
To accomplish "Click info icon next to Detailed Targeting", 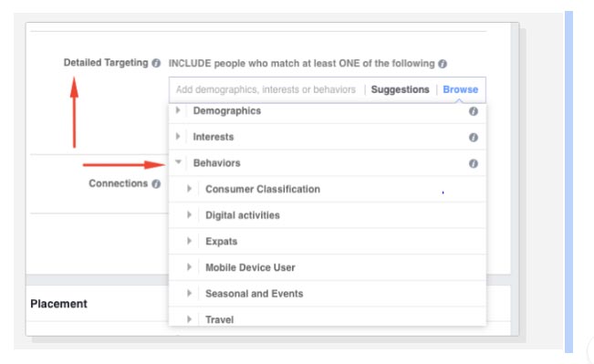I will point(156,63).
